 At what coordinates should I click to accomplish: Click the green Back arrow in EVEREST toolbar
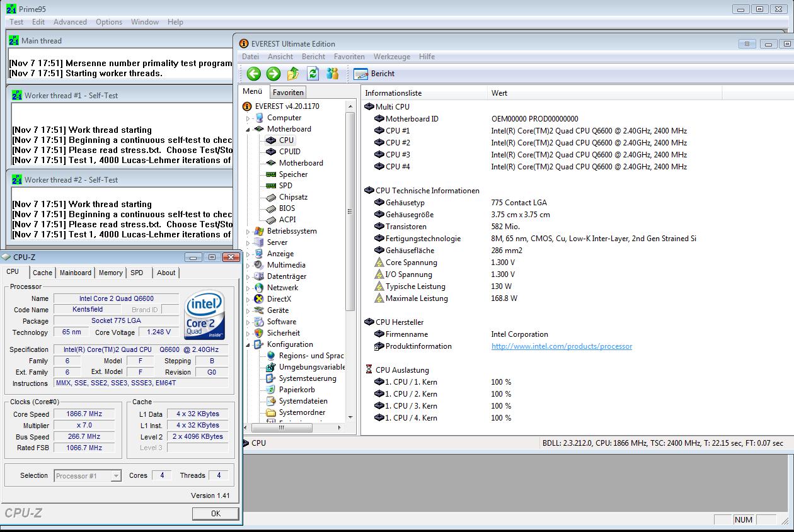[254, 74]
